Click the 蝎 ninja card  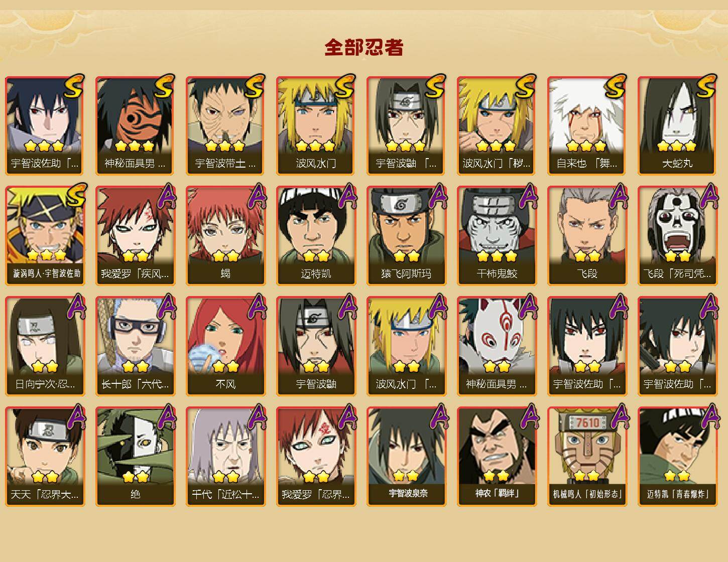click(225, 236)
